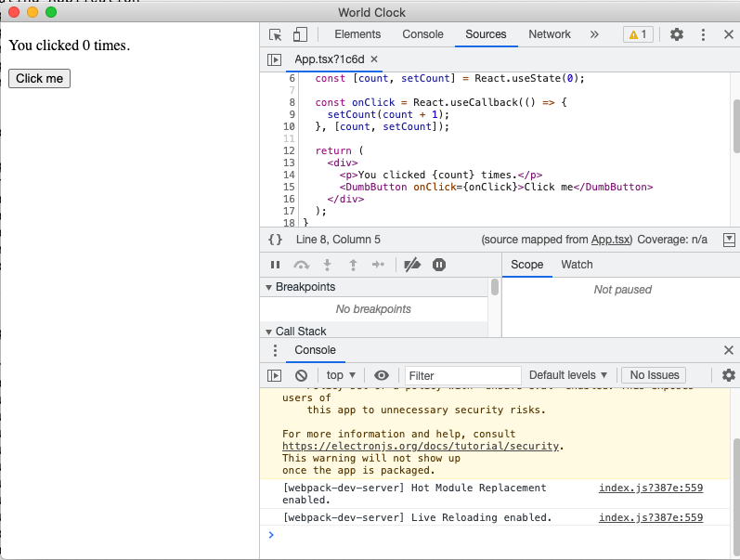Create a live expression with eye icon
Screen dimensions: 740x560
[382, 376]
